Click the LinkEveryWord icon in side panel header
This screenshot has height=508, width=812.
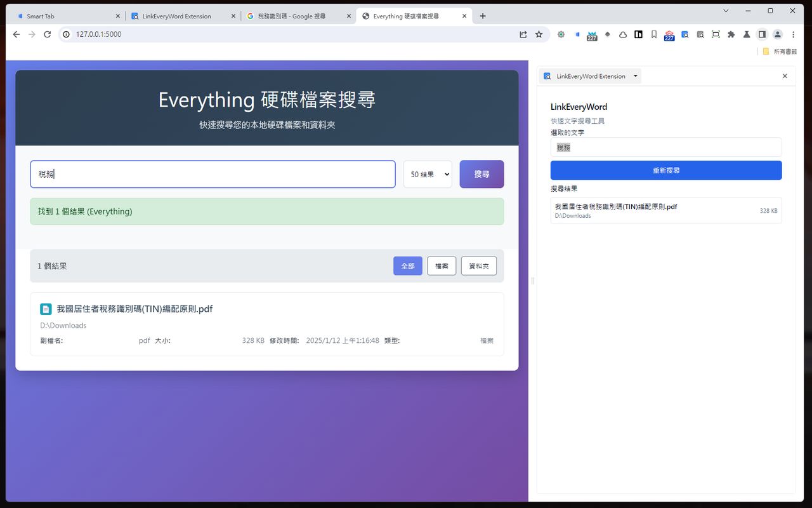547,76
